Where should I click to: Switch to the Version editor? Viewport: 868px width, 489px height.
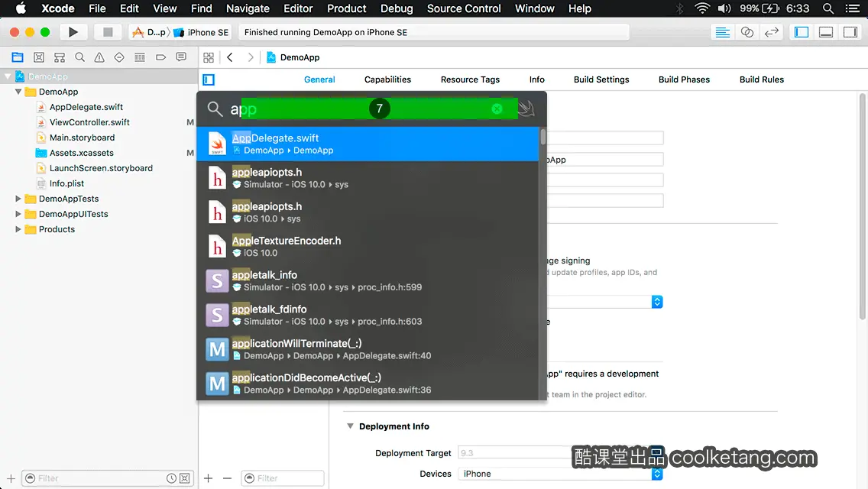771,32
